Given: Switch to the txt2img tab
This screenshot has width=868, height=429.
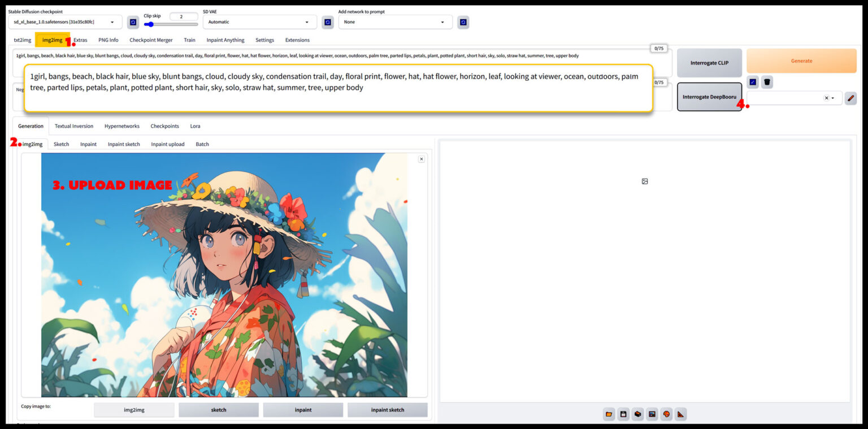Looking at the screenshot, I should [23, 40].
